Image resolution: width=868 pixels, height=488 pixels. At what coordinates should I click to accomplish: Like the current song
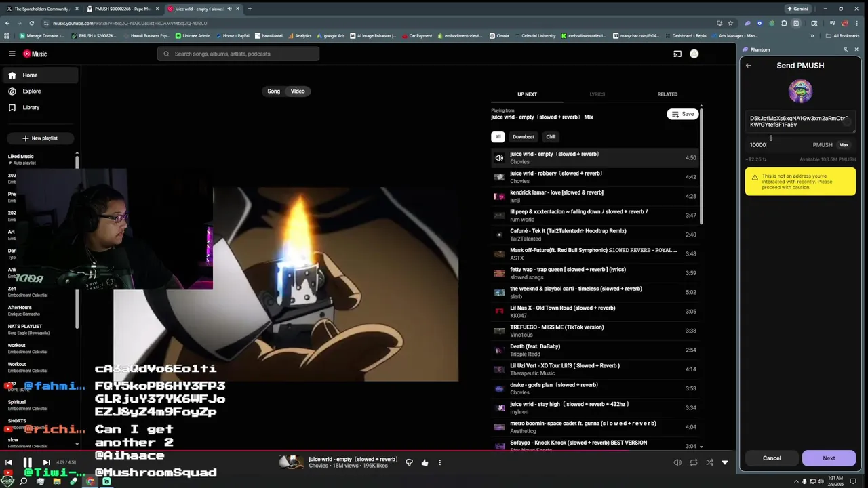tap(425, 462)
